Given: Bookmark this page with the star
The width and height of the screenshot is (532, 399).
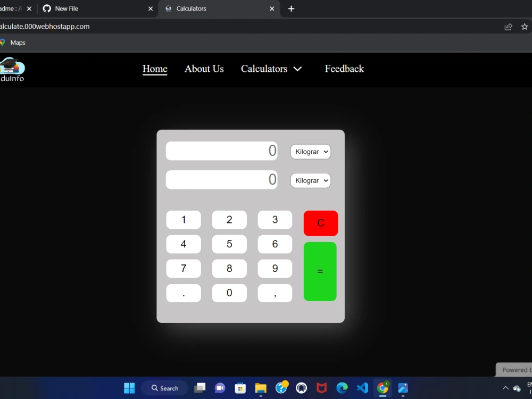Looking at the screenshot, I should click(524, 27).
